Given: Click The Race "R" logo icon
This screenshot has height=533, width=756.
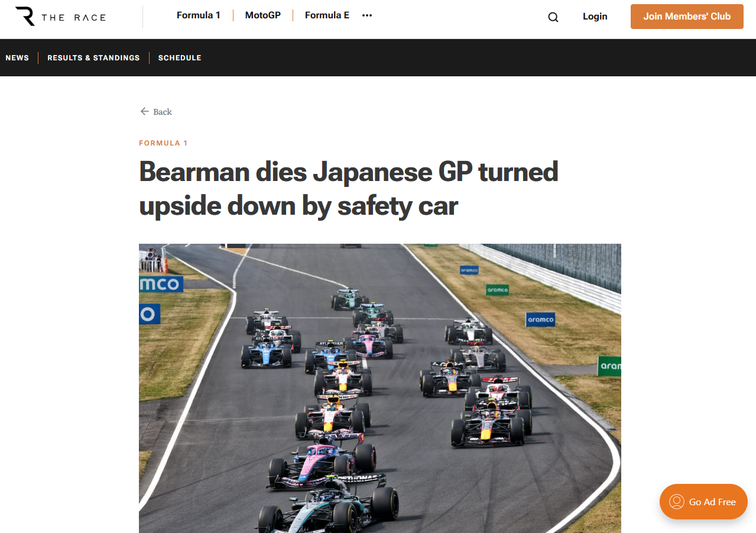Looking at the screenshot, I should 25,17.
